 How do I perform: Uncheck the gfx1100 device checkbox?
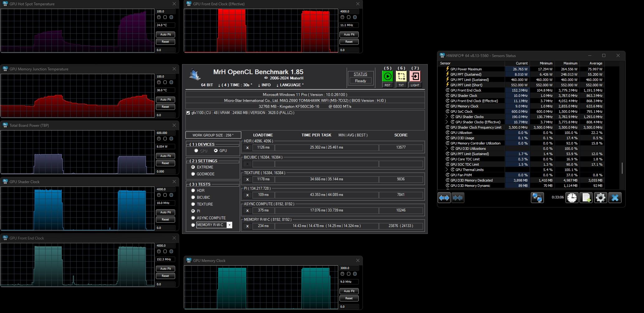pyautogui.click(x=188, y=113)
